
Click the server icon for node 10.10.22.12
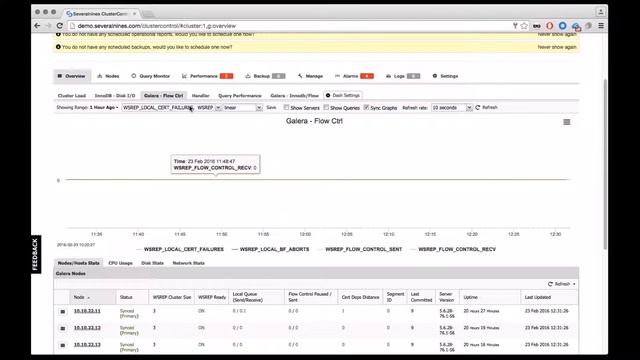coord(62,329)
